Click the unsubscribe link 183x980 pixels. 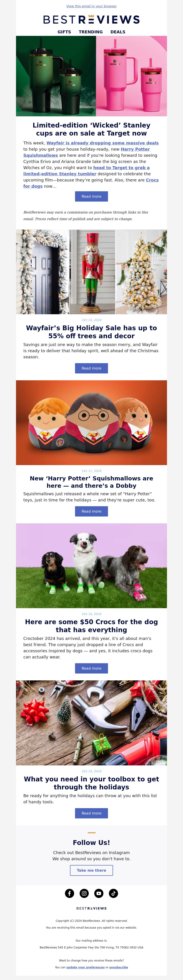119,967
